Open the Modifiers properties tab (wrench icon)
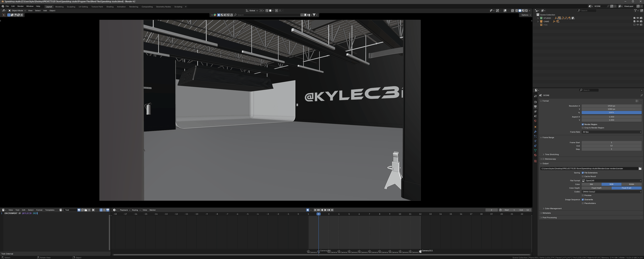Viewport: 644px width, 259px height. pyautogui.click(x=535, y=132)
